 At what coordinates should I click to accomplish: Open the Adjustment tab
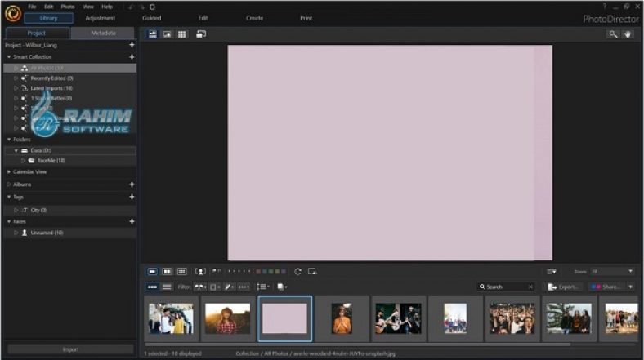[x=101, y=18]
